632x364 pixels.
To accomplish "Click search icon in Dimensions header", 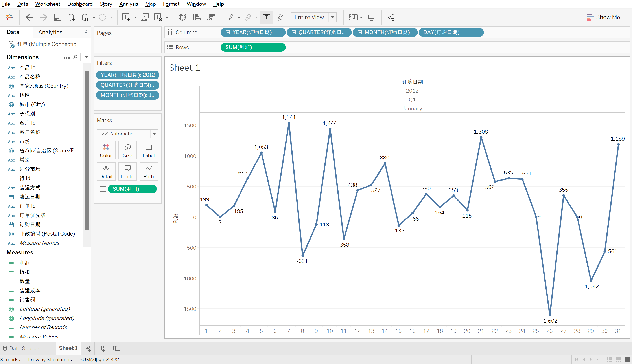I will 75,57.
